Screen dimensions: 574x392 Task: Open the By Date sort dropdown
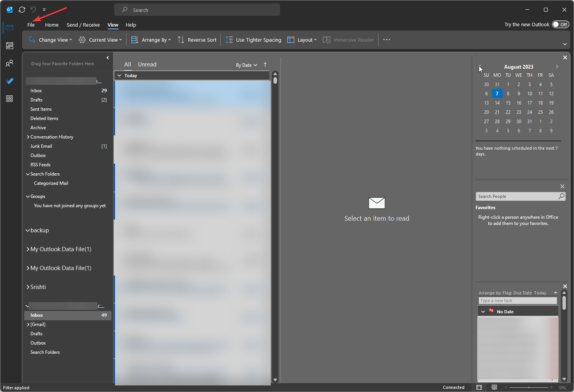pos(246,65)
